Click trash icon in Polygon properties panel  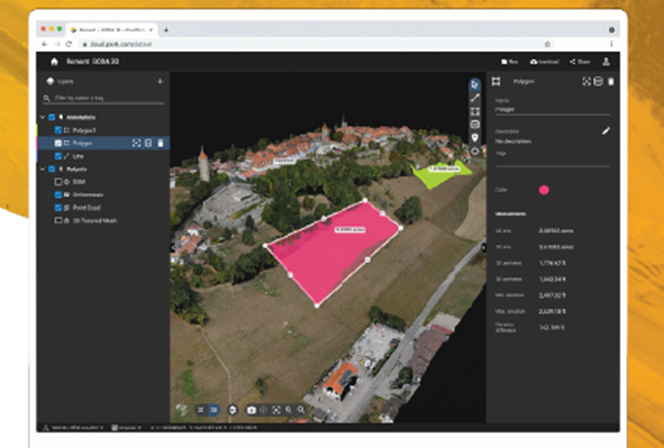(x=612, y=81)
